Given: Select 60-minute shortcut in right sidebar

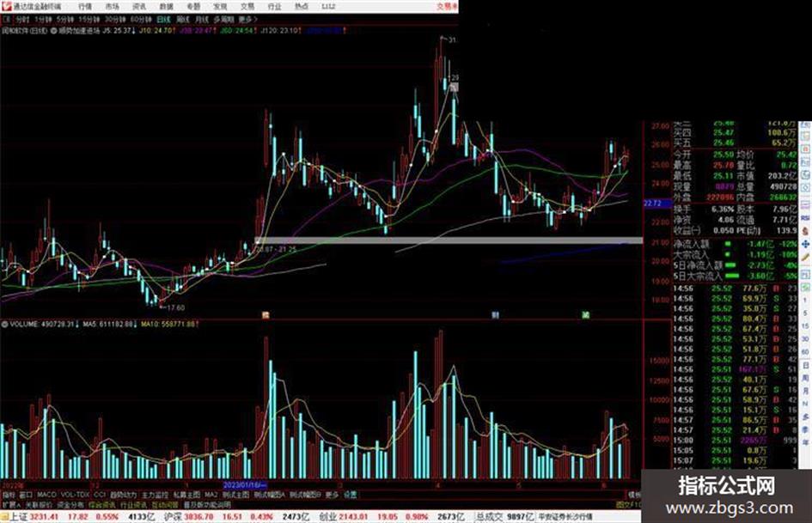Looking at the screenshot, I should 805,352.
